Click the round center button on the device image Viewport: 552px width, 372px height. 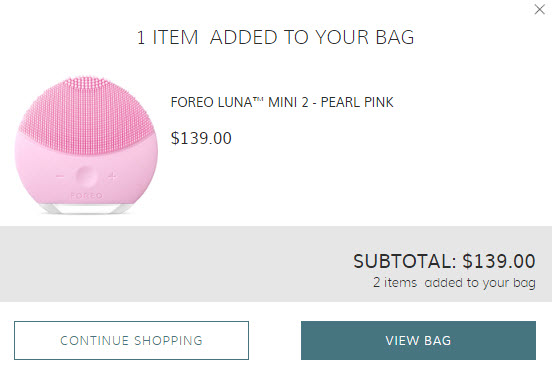coord(86,176)
